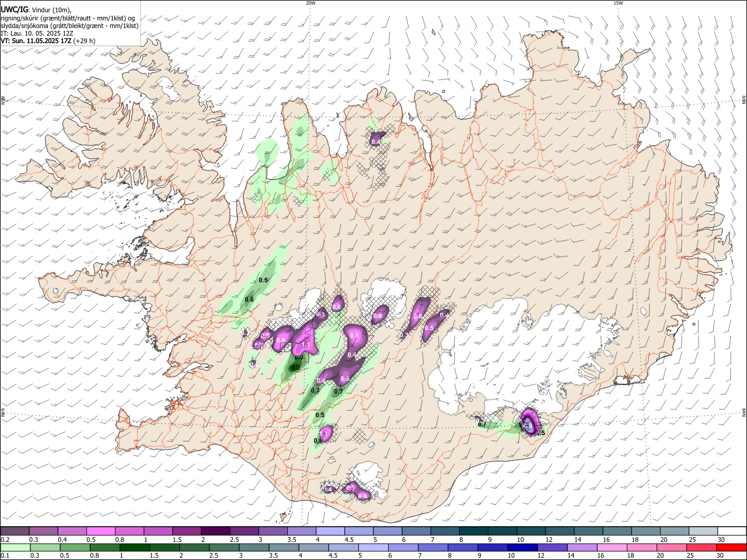747x560 pixels.
Task: Select the light pink 16–18 swatch in lower legend
Action: (x=612, y=547)
